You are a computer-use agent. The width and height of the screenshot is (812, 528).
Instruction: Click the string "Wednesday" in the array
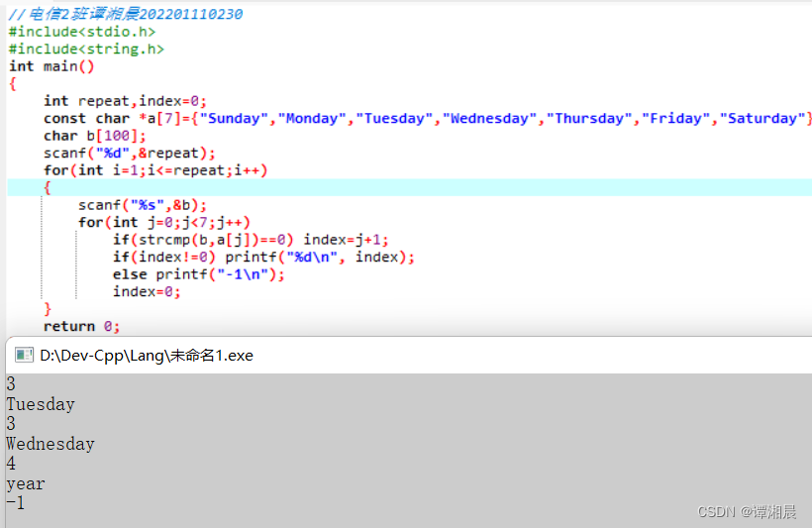pos(489,119)
